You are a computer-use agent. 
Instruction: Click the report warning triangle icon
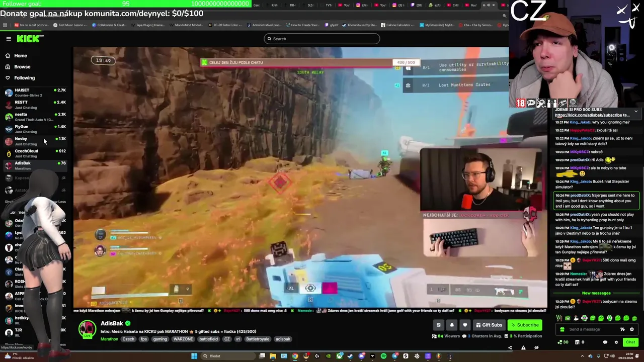[x=523, y=347]
